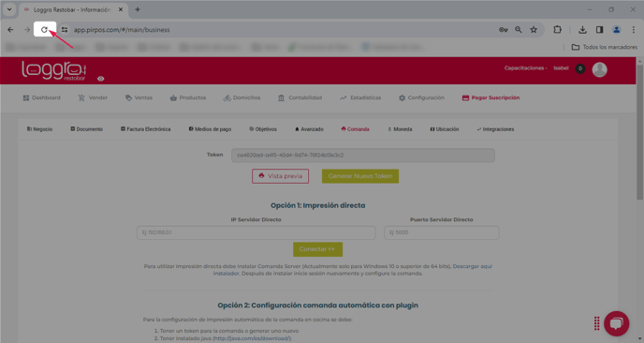
Task: Open Chrome three-dot menu
Action: click(634, 30)
